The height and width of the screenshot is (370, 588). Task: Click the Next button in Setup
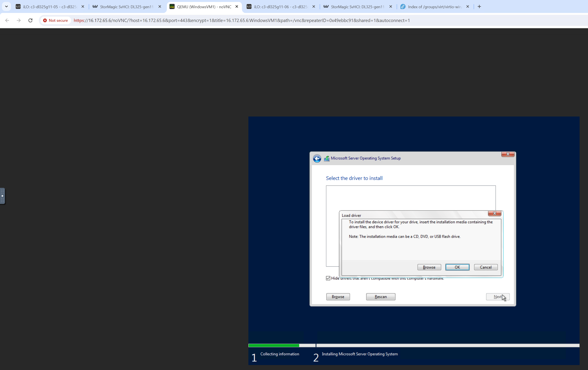tap(498, 297)
